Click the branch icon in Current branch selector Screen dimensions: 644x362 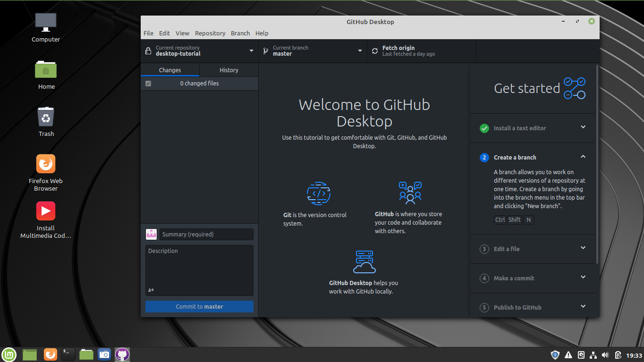tap(265, 51)
